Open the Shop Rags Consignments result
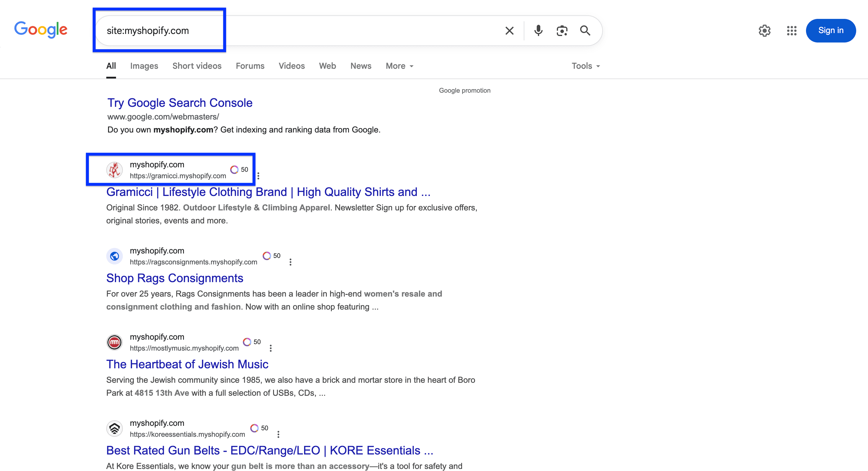 pyautogui.click(x=174, y=278)
